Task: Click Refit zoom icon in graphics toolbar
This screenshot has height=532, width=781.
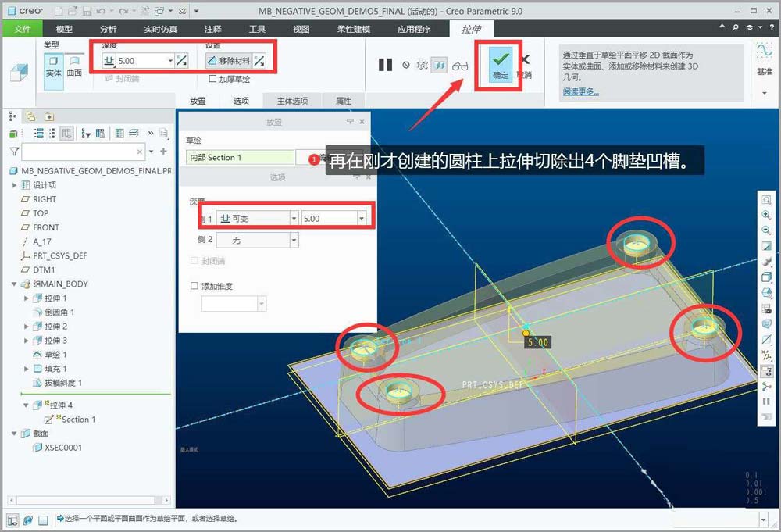Action: click(767, 200)
